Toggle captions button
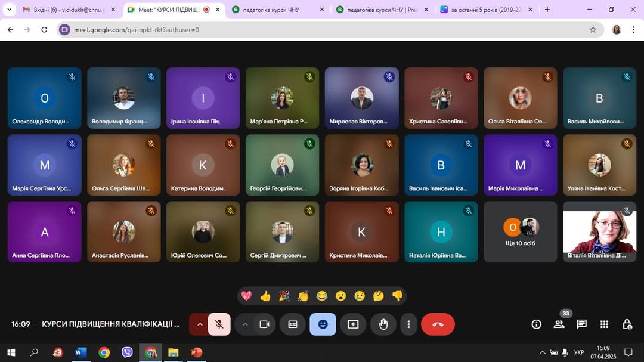The width and height of the screenshot is (644, 362). 293,324
